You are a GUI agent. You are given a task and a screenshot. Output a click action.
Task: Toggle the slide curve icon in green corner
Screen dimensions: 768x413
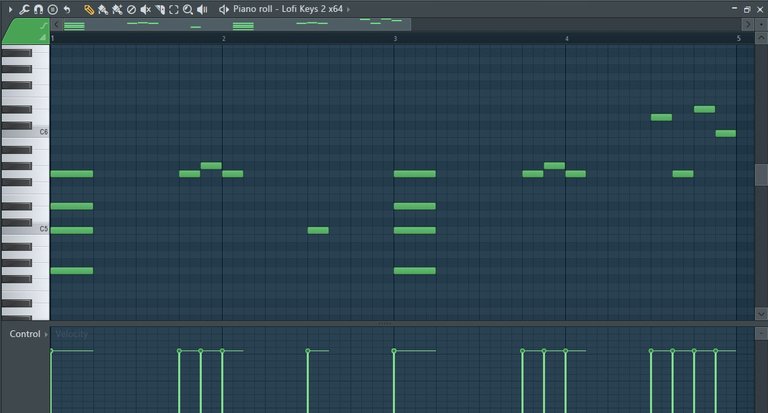(x=44, y=25)
